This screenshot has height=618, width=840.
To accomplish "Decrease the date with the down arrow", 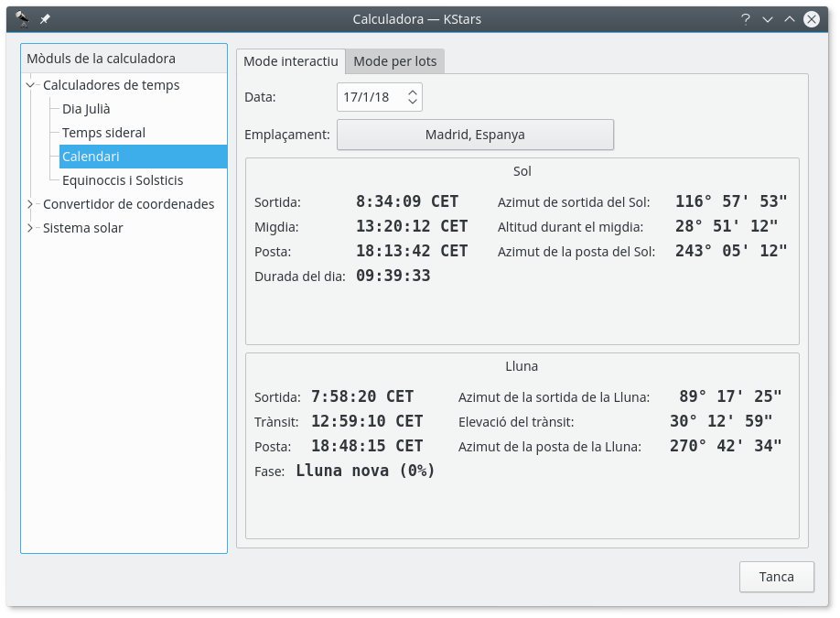I will [x=413, y=102].
